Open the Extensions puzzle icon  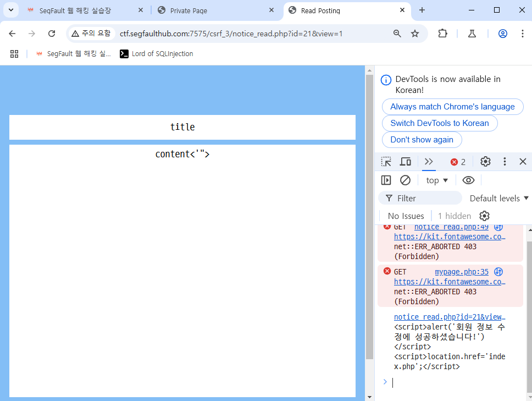pyautogui.click(x=442, y=33)
